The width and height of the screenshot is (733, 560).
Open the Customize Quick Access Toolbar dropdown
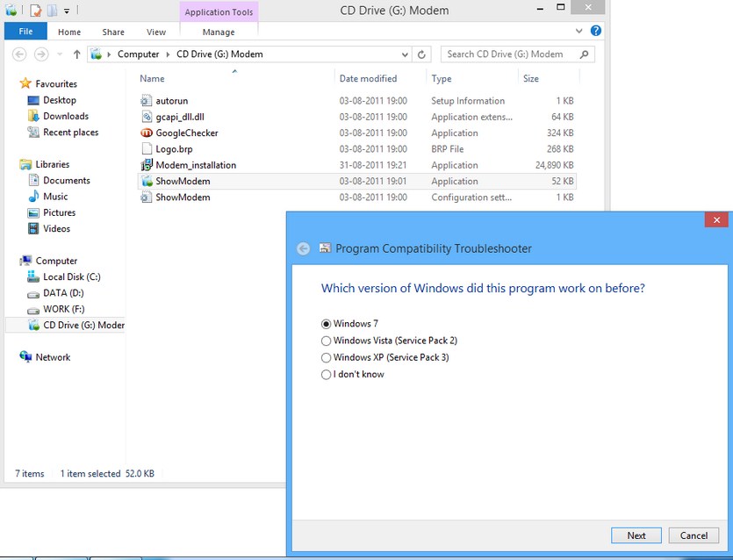(67, 11)
